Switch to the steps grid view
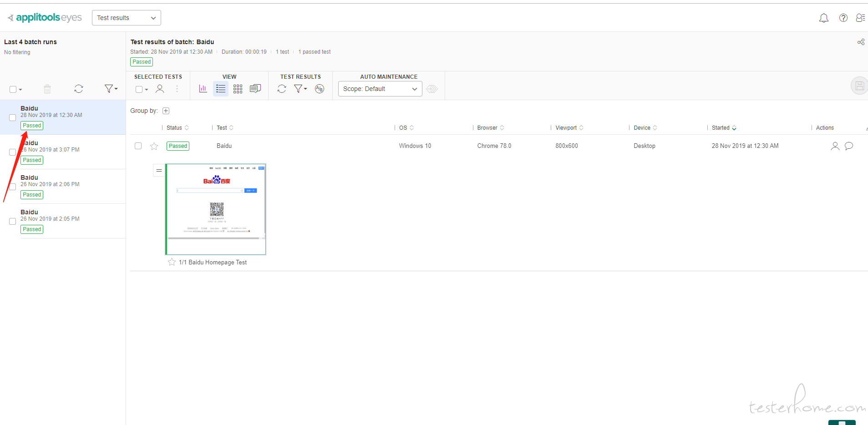The image size is (868, 425). (238, 89)
